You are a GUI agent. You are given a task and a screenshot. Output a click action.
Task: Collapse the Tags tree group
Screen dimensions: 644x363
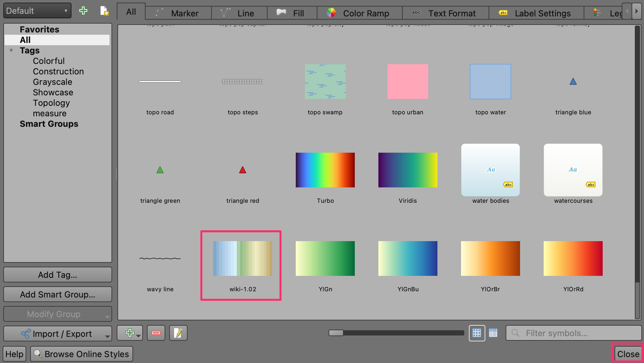click(11, 50)
